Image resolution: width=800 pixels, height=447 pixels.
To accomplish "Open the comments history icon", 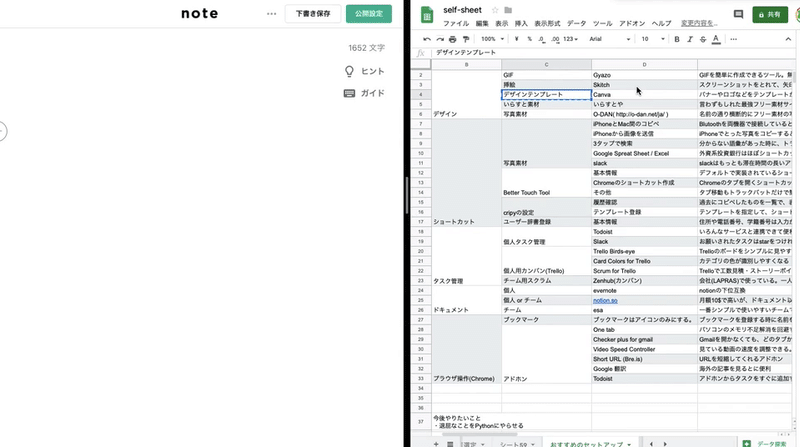I will [738, 14].
